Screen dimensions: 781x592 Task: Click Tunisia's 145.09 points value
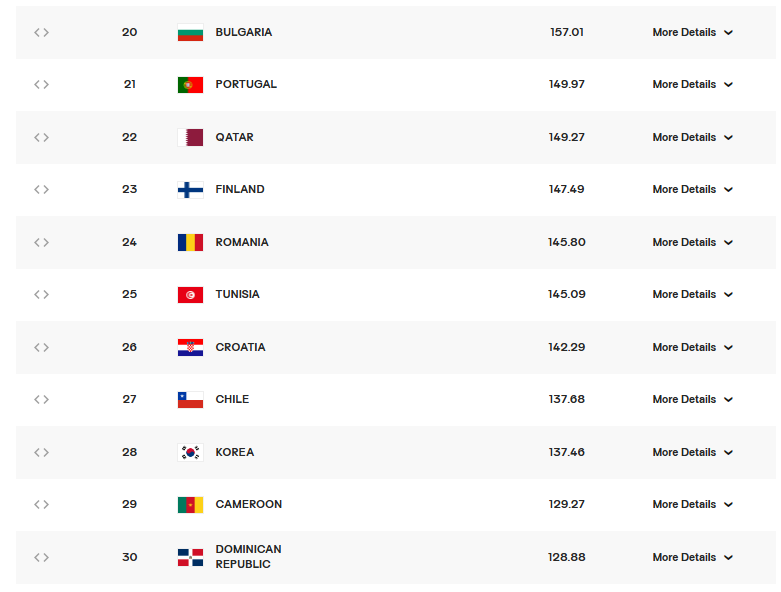(x=566, y=294)
